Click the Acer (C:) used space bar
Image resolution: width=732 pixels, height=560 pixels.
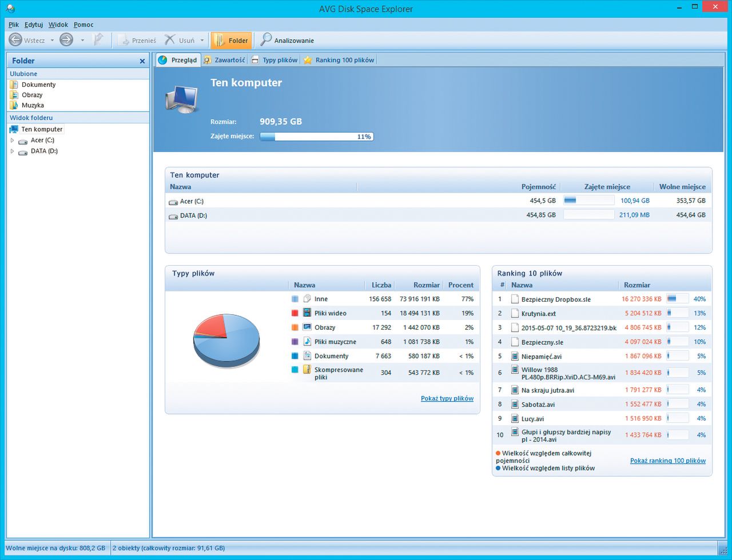point(588,201)
